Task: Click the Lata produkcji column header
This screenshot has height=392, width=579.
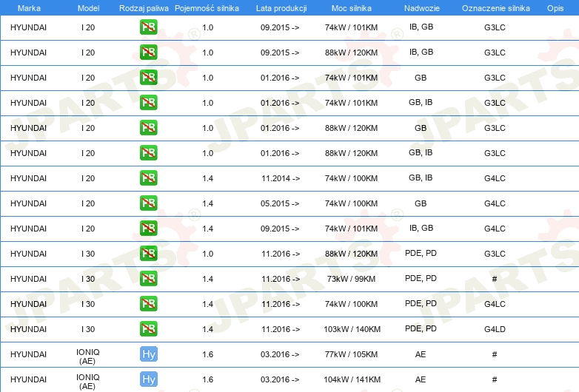Action: coord(281,8)
